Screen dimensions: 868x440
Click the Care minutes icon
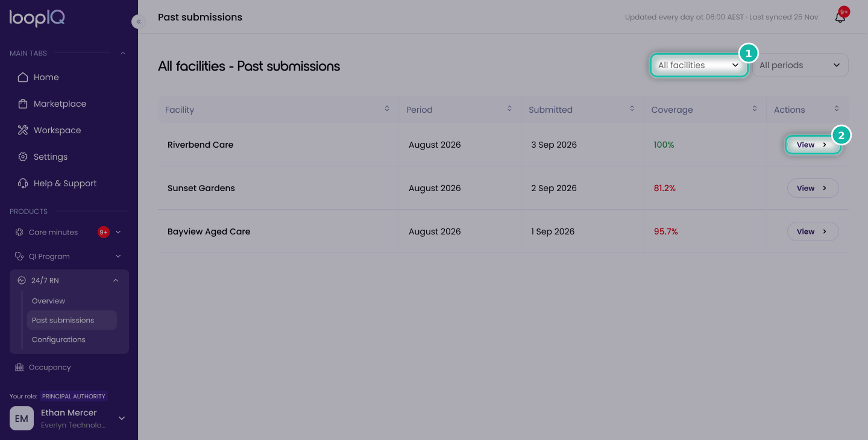click(19, 232)
